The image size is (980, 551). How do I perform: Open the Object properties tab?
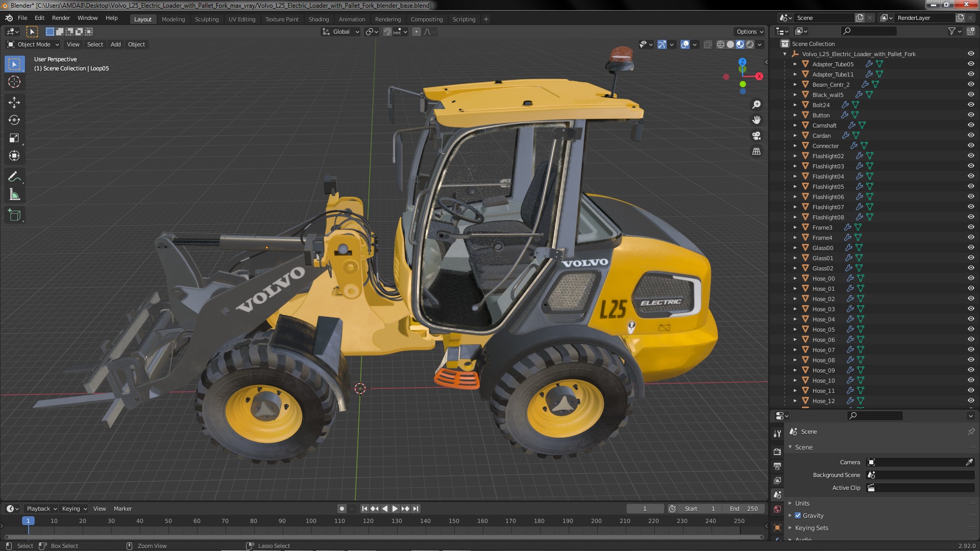click(777, 527)
